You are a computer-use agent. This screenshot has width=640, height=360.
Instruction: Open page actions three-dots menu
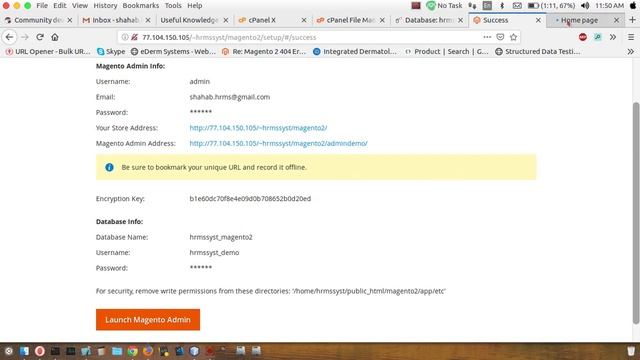pos(487,37)
